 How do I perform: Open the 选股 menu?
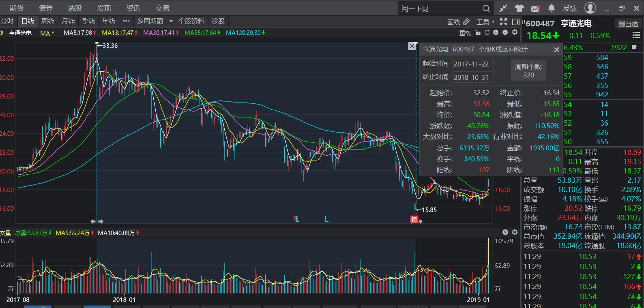point(75,8)
